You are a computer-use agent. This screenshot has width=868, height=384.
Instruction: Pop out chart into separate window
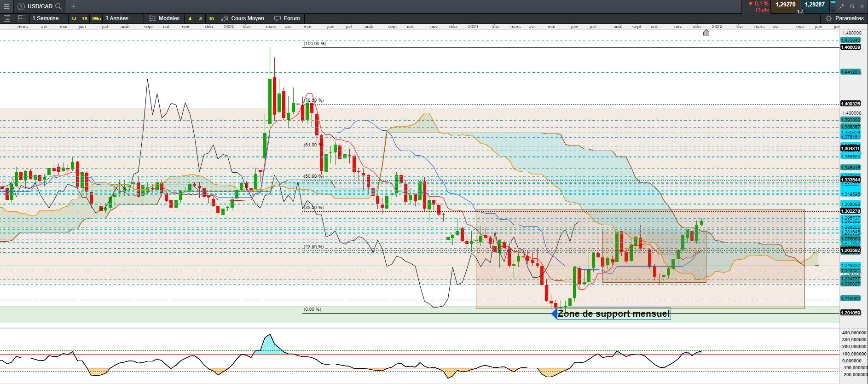point(852,6)
